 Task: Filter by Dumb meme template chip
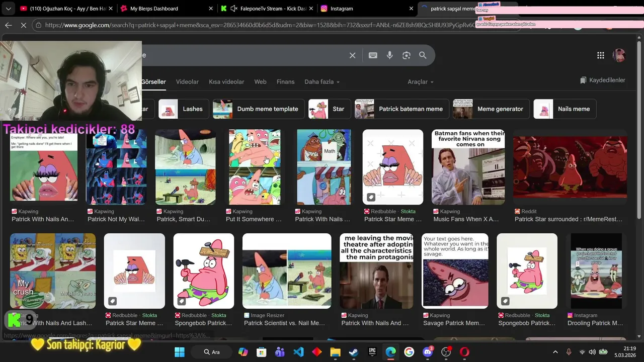259,109
